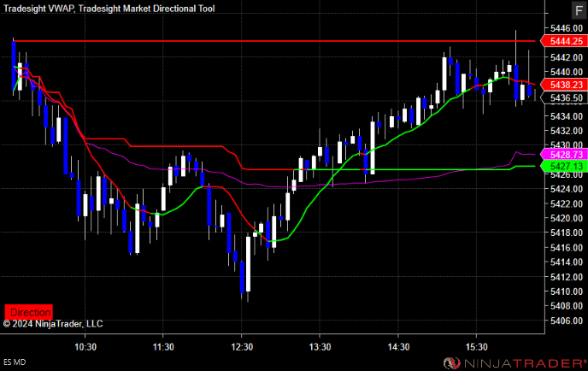The height and width of the screenshot is (371, 588).
Task: Click the 10:30 time axis label
Action: (85, 347)
